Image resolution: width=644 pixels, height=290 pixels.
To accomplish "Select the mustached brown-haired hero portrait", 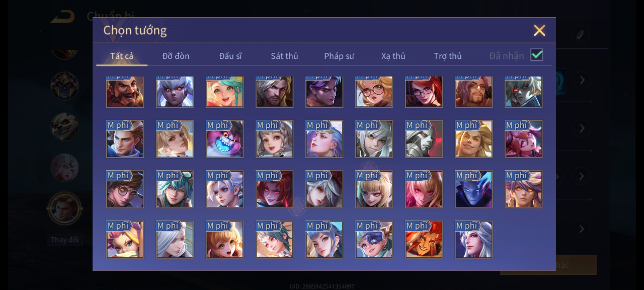I will pos(125,92).
